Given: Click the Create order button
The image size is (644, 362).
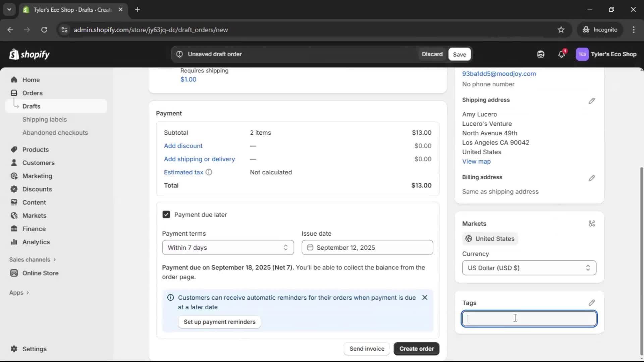Looking at the screenshot, I should tap(416, 349).
